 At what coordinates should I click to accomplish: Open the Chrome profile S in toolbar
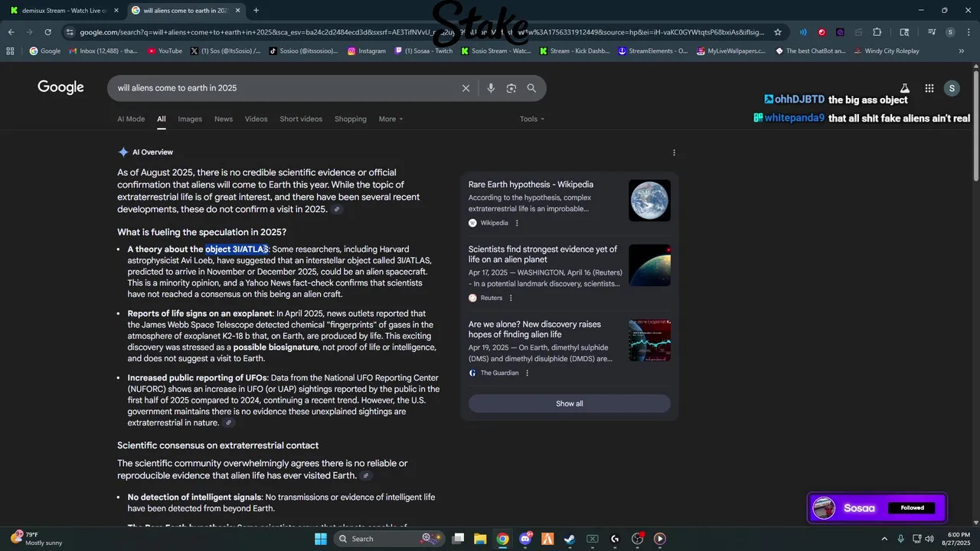950,32
